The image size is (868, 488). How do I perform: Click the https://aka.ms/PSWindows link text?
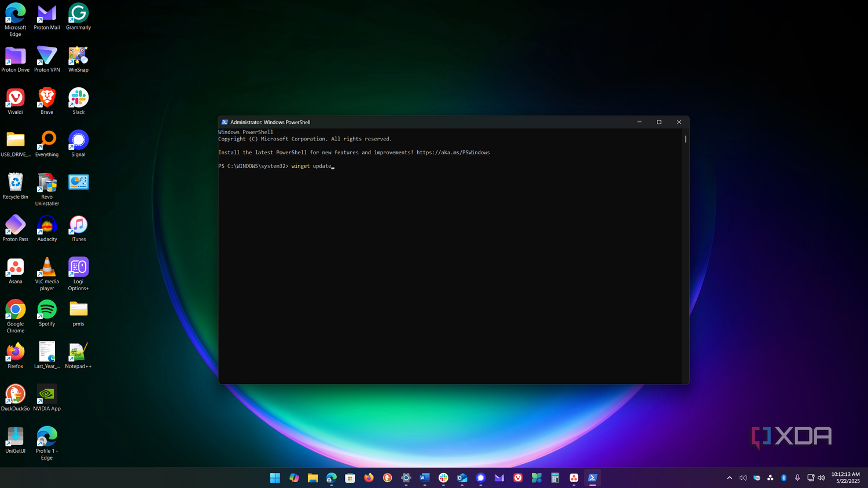[453, 153]
